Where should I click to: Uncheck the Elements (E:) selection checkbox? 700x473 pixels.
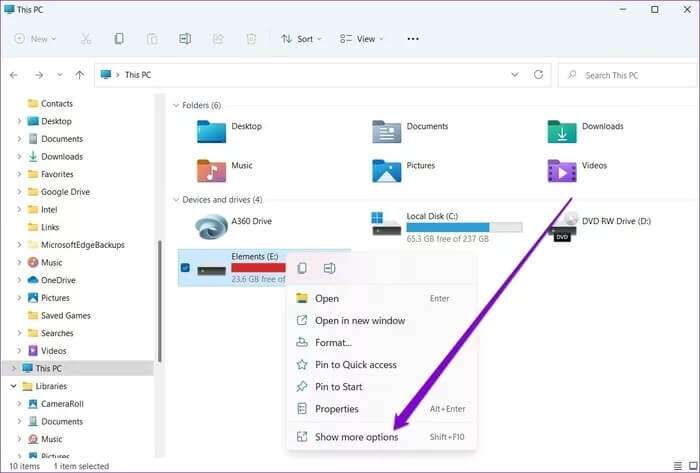tap(185, 268)
